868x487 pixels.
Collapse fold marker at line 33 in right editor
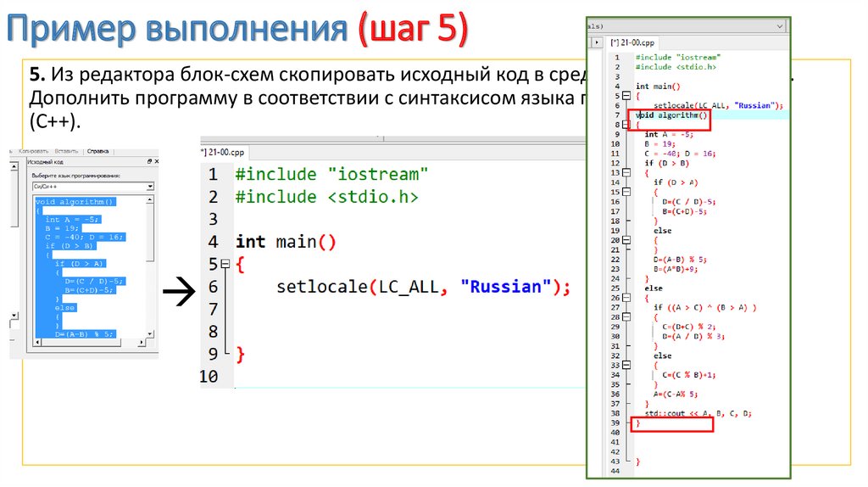click(626, 366)
